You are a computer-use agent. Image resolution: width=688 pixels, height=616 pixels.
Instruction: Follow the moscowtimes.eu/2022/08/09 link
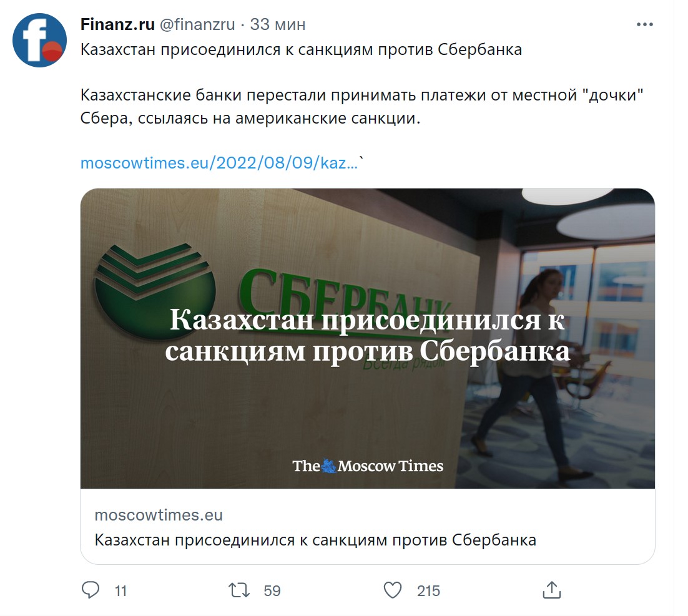[219, 163]
